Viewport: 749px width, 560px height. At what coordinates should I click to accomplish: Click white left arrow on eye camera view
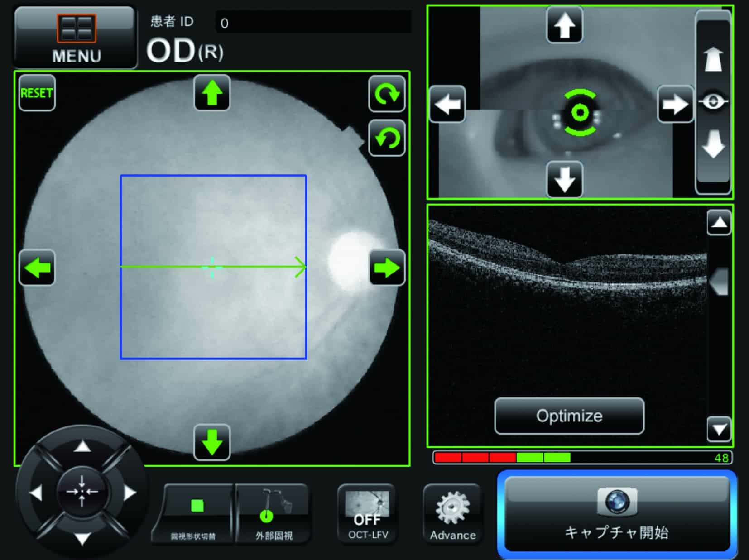447,104
